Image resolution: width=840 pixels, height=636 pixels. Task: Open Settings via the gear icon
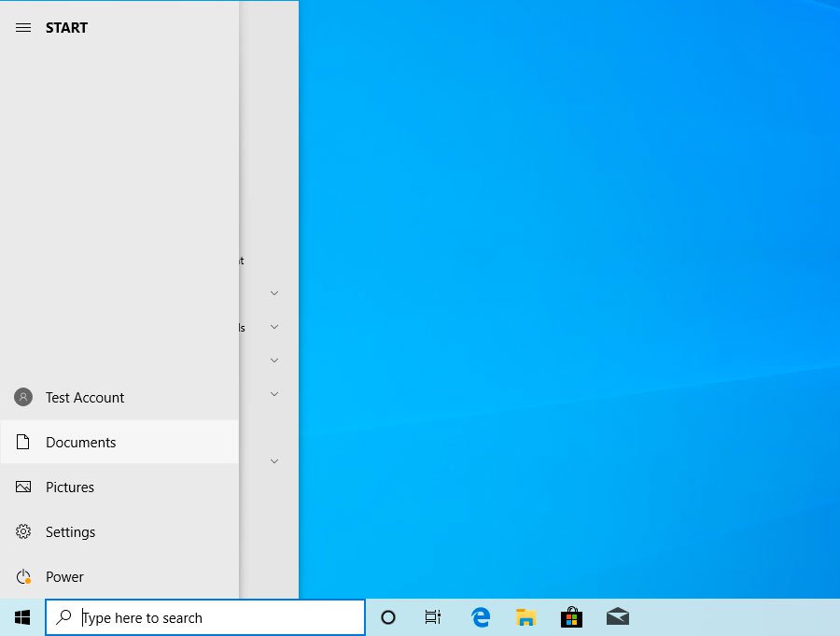pos(22,531)
